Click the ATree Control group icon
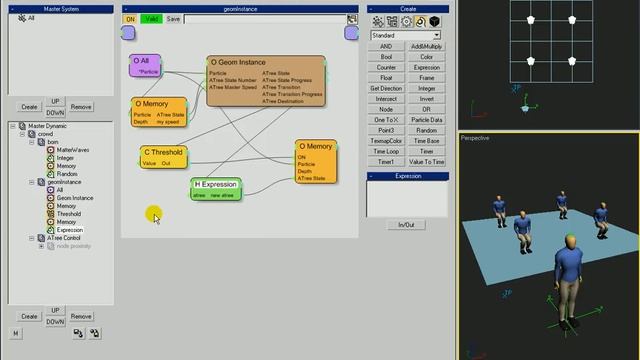The width and height of the screenshot is (640, 360). tap(41, 238)
